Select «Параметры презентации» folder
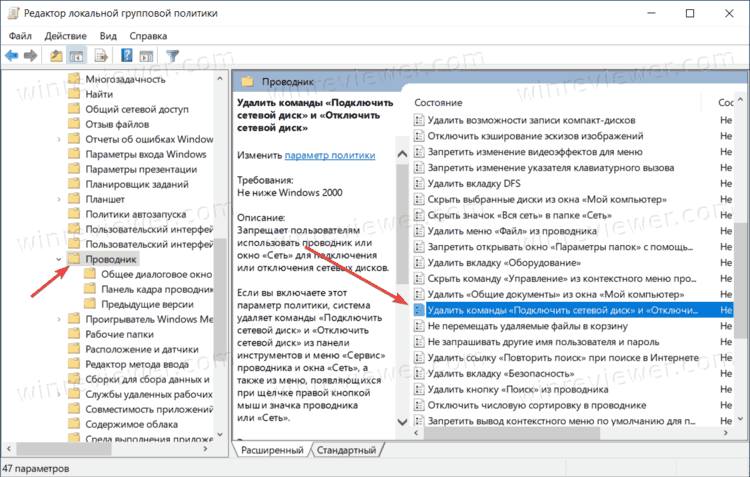This screenshot has width=750, height=477. 141,169
